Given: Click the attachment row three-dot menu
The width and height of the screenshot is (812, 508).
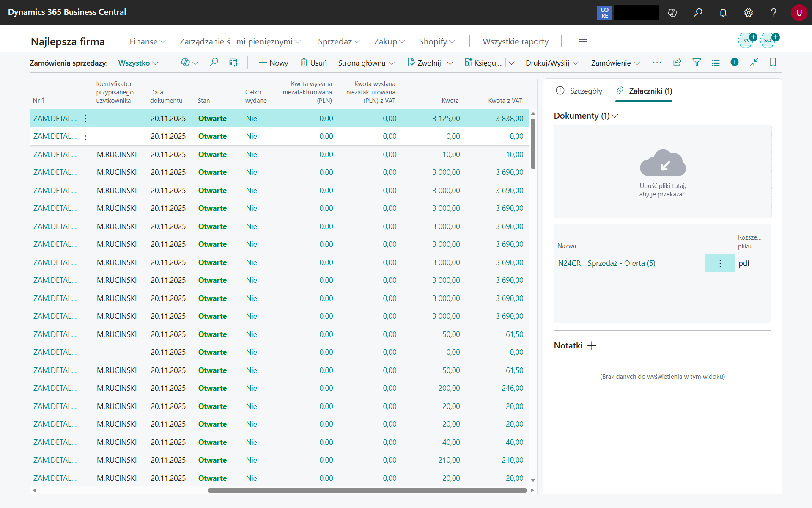Looking at the screenshot, I should pos(720,263).
